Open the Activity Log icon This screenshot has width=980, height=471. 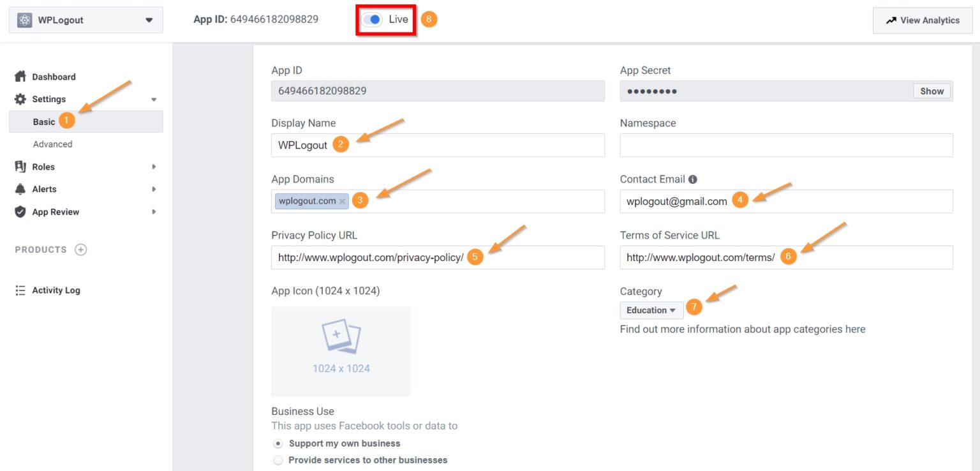(x=20, y=290)
